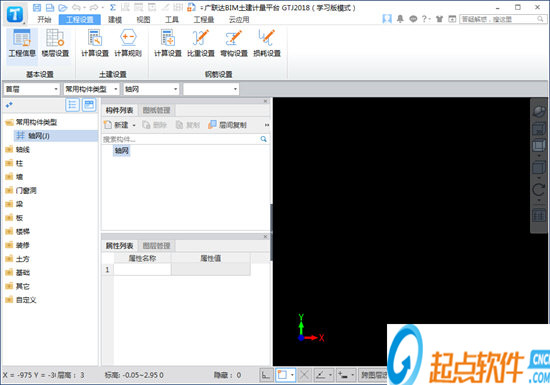The width and height of the screenshot is (550, 385).
Task: Switch to 图纸管理 tab
Action: tap(156, 110)
